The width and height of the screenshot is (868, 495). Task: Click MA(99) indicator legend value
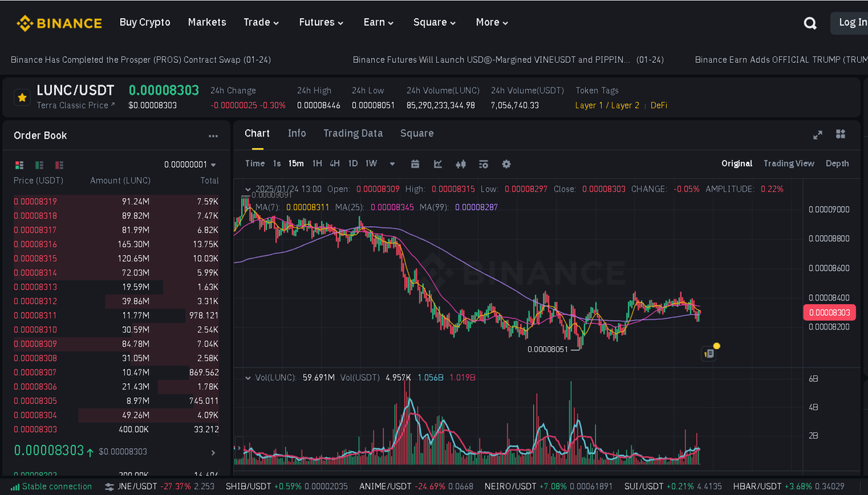(x=477, y=207)
